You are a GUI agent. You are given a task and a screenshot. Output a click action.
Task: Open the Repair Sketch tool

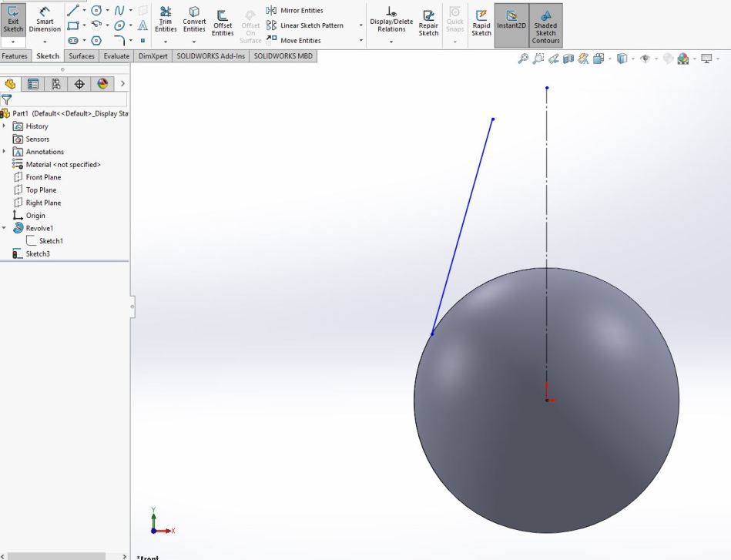click(428, 21)
